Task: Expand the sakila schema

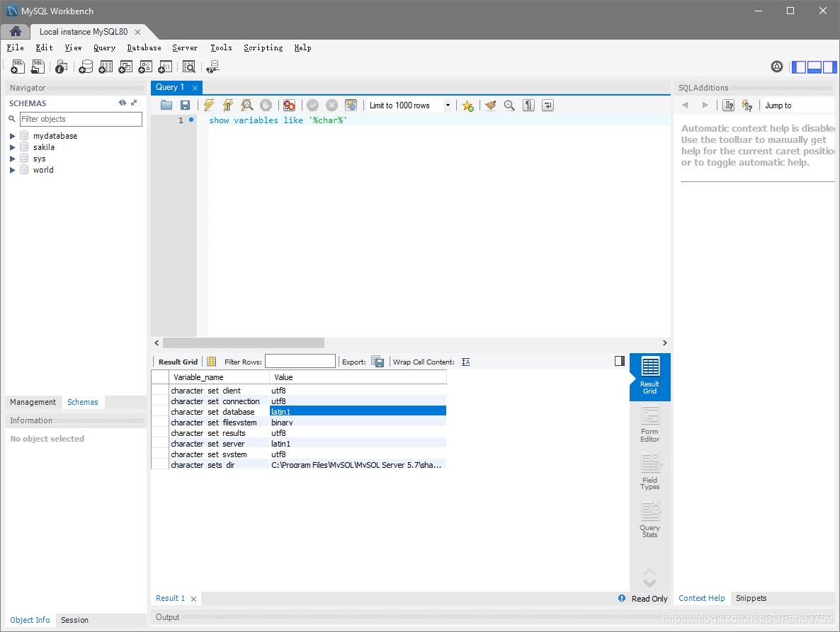Action: point(12,147)
